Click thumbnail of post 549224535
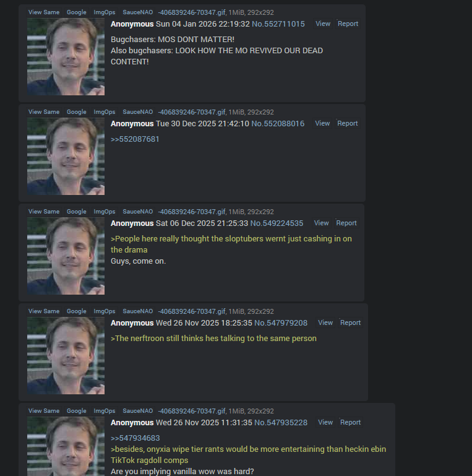Viewport: 472px width, 476px height. 66,256
